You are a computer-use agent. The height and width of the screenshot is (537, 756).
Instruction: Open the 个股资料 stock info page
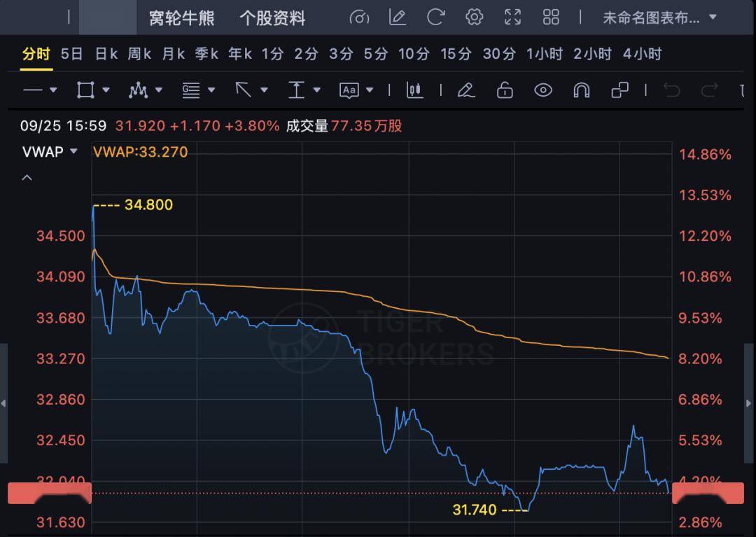[x=272, y=18]
